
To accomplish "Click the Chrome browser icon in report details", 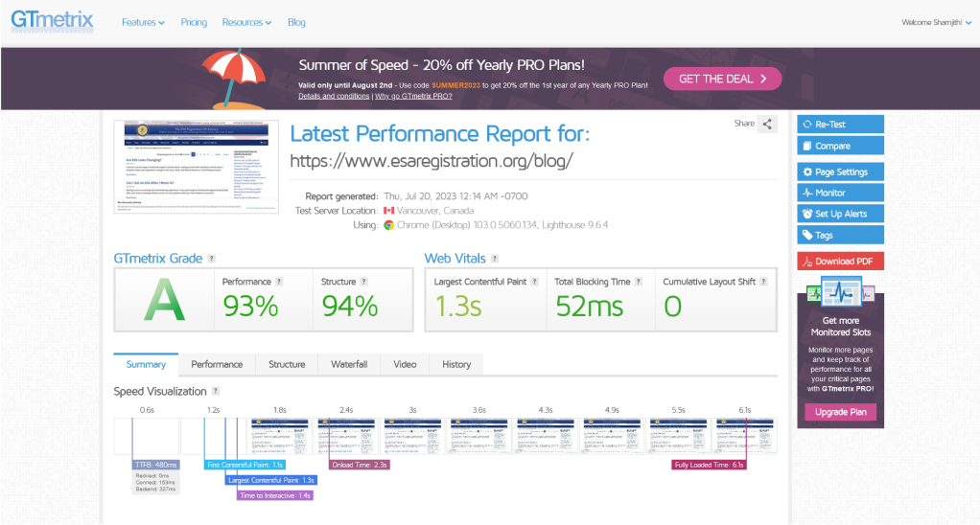I will click(388, 225).
